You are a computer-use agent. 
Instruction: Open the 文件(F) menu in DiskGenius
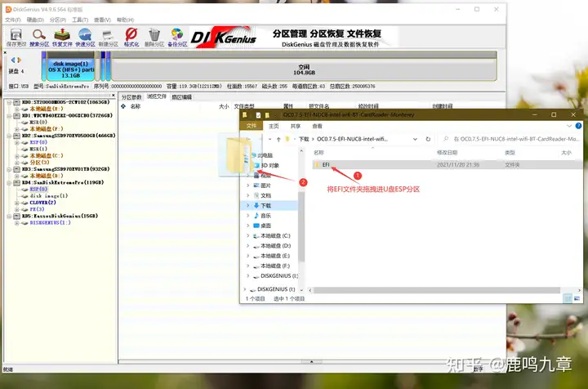13,20
